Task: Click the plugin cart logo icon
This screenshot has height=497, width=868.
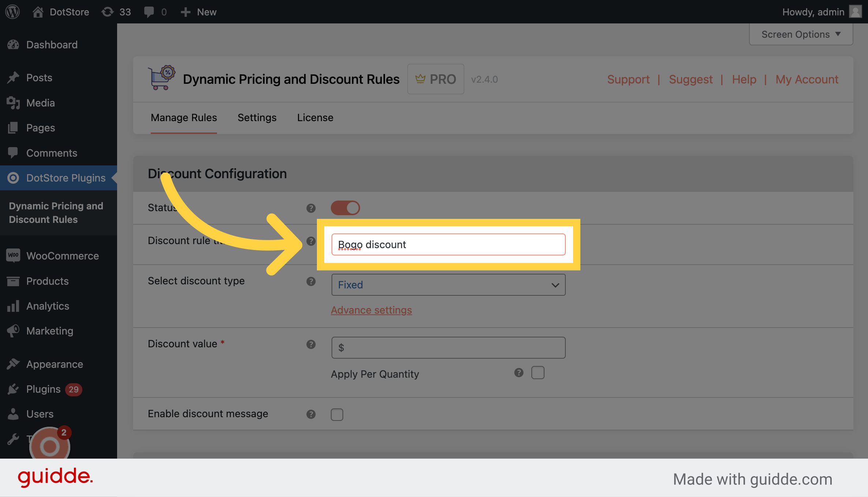Action: (161, 78)
